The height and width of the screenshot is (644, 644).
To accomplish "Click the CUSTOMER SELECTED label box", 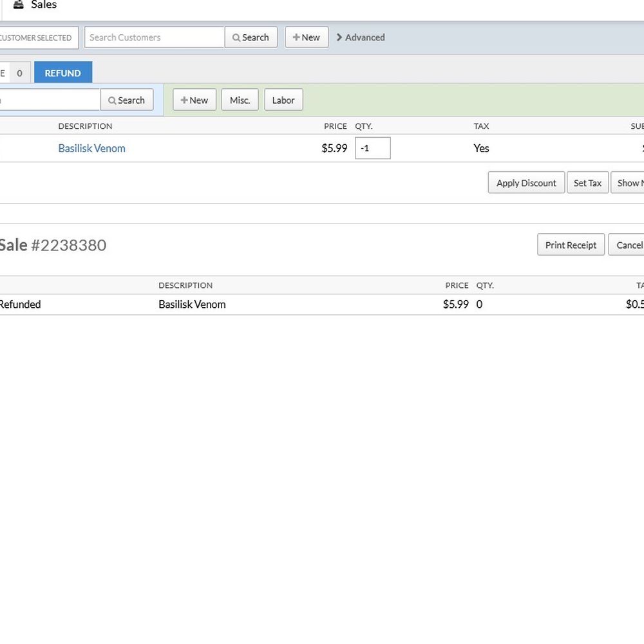I will click(x=39, y=38).
